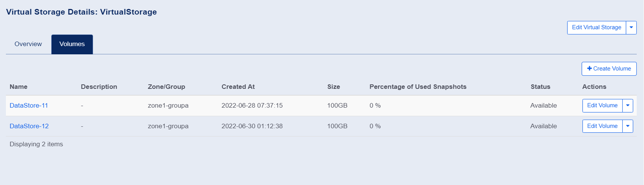This screenshot has height=185, width=644.
Task: Click the Size column header
Action: pos(333,87)
